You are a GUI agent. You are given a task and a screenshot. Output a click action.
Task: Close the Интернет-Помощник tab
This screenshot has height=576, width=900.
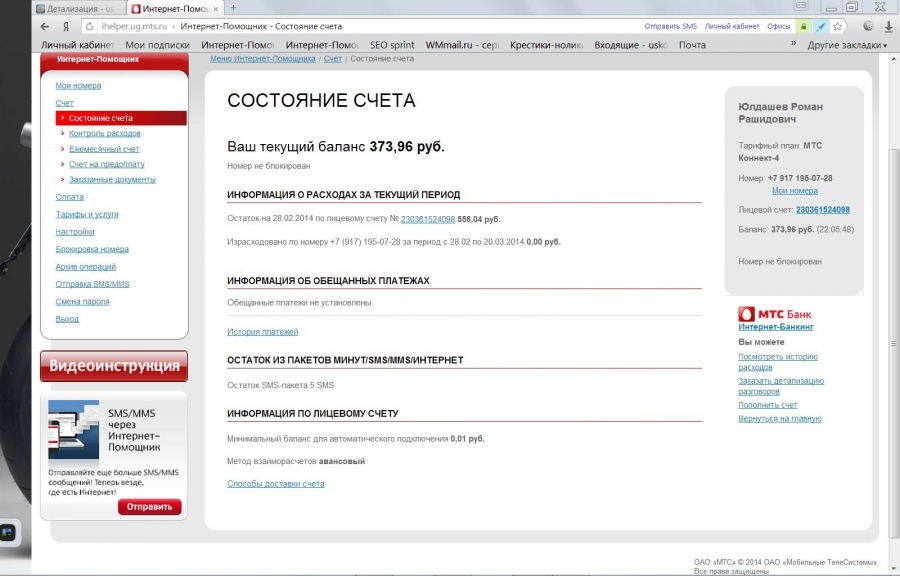pyautogui.click(x=215, y=9)
